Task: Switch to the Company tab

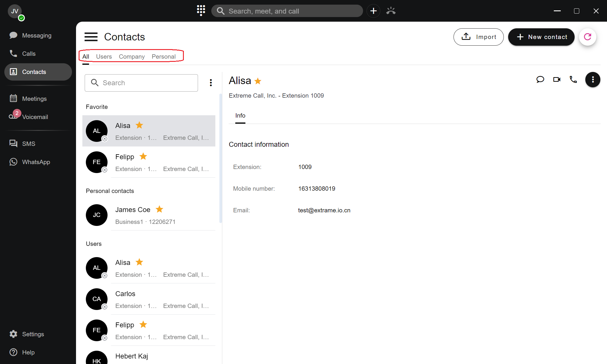Action: (x=132, y=57)
